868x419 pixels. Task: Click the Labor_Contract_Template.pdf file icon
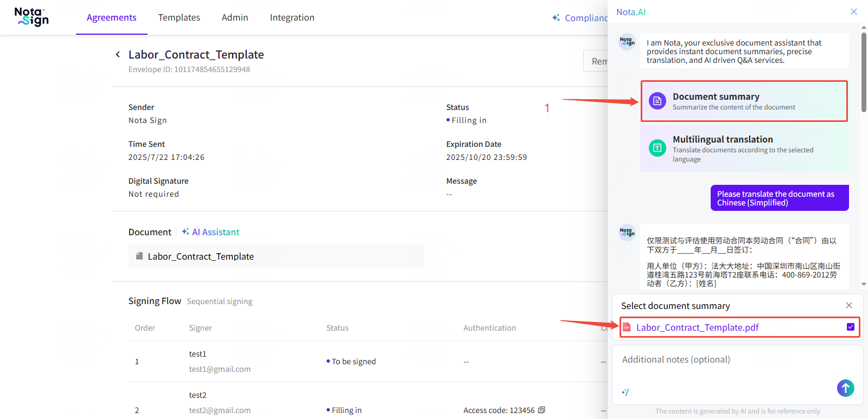[x=627, y=327]
